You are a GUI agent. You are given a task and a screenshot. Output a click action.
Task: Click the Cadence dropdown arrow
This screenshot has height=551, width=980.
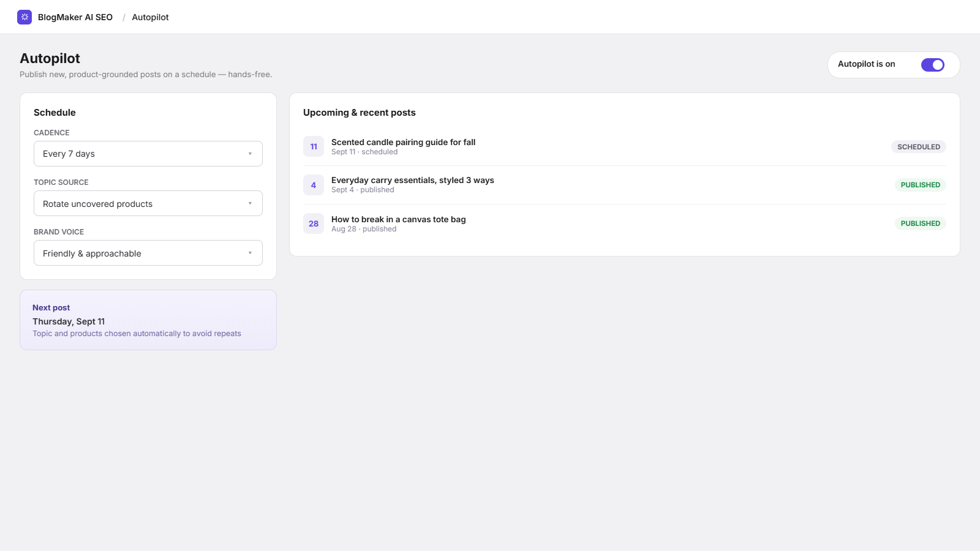coord(250,154)
